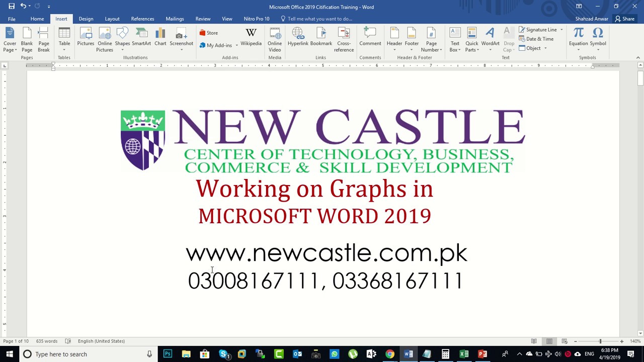Screen dimensions: 644x362
Task: Add a Blank Page
Action: 27,40
